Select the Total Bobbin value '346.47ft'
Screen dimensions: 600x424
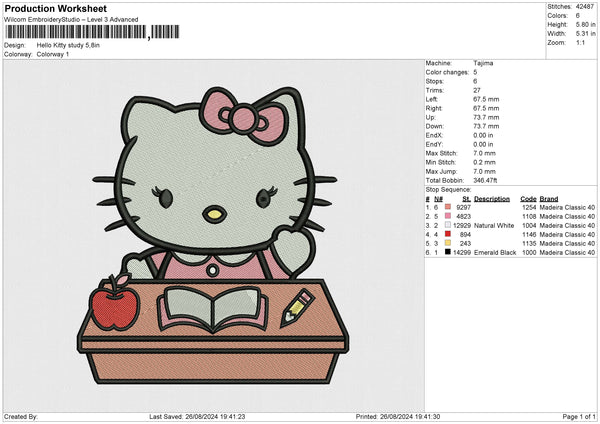point(485,181)
